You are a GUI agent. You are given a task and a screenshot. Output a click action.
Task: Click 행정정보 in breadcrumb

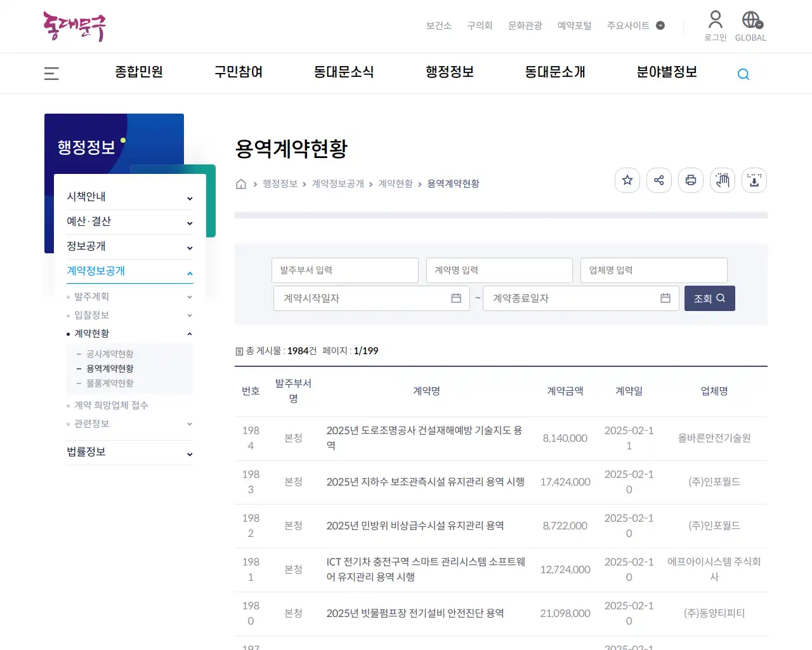(x=280, y=183)
